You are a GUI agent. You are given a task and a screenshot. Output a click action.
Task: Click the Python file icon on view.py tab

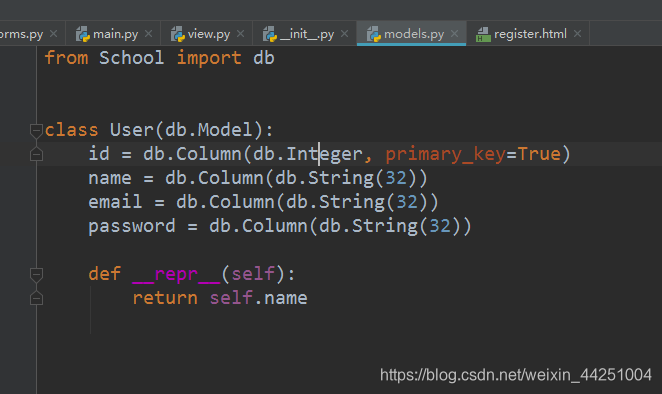pyautogui.click(x=178, y=34)
